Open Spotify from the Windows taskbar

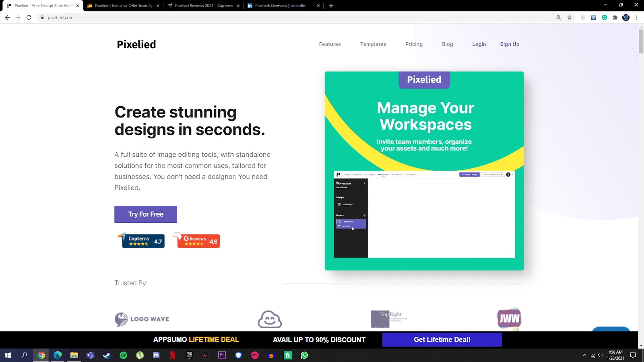[x=123, y=355]
